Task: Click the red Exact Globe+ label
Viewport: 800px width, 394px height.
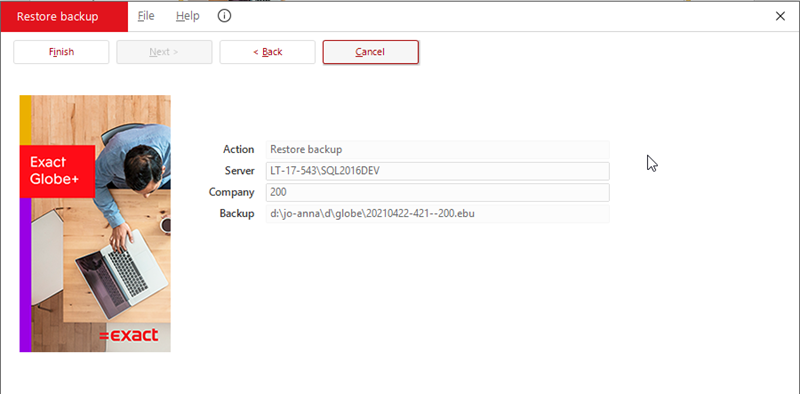Action: (57, 171)
